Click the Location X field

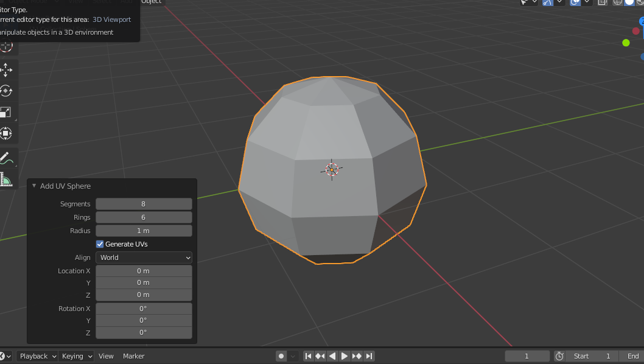click(x=144, y=271)
